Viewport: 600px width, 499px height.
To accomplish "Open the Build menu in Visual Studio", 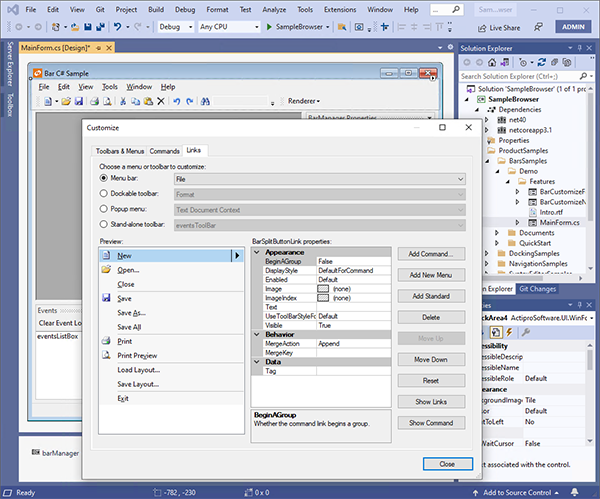I will [156, 10].
